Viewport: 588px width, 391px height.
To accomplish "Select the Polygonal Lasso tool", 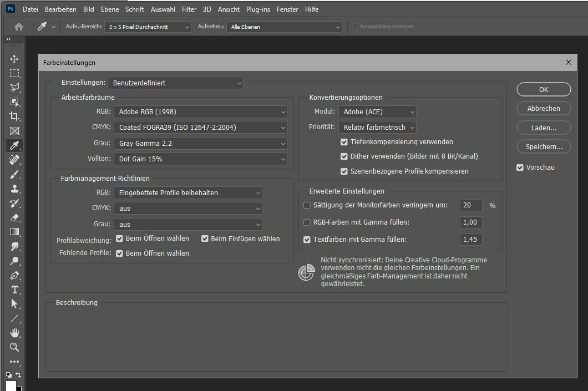I will pyautogui.click(x=14, y=87).
